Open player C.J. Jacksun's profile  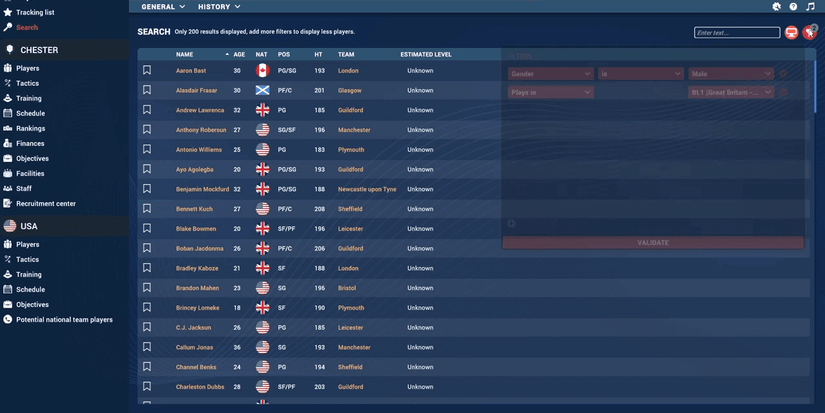[x=193, y=327]
